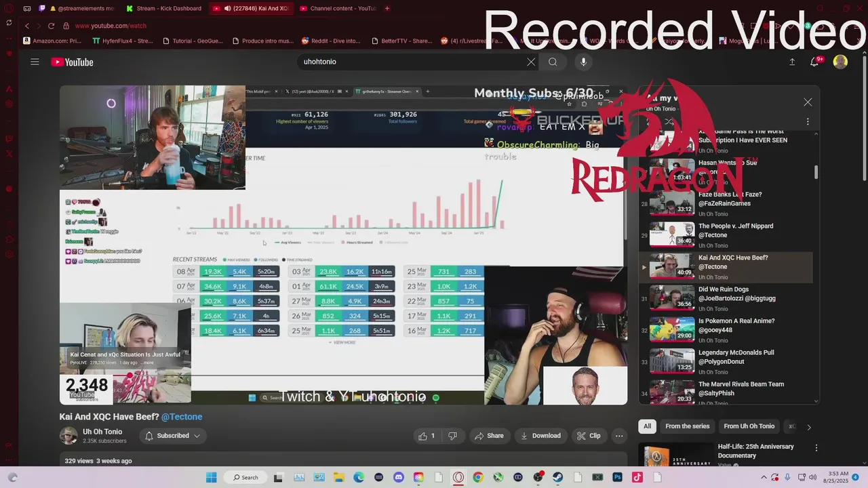
Task: Open the options menu for the Half-Life documentary
Action: click(816, 448)
